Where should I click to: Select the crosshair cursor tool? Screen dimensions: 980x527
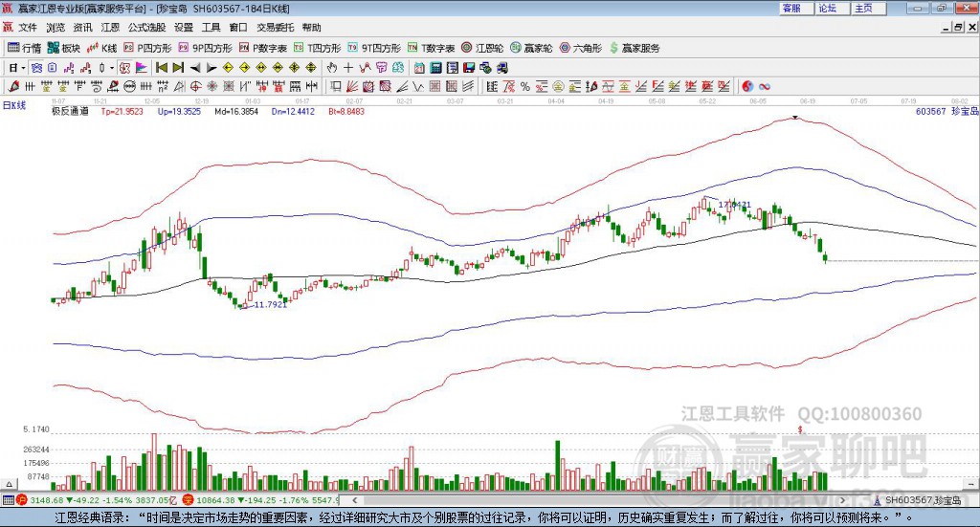[348, 68]
